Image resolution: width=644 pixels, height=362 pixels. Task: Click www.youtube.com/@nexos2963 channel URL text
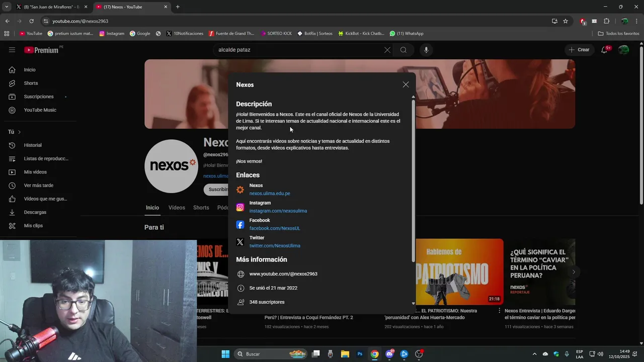coord(283,274)
